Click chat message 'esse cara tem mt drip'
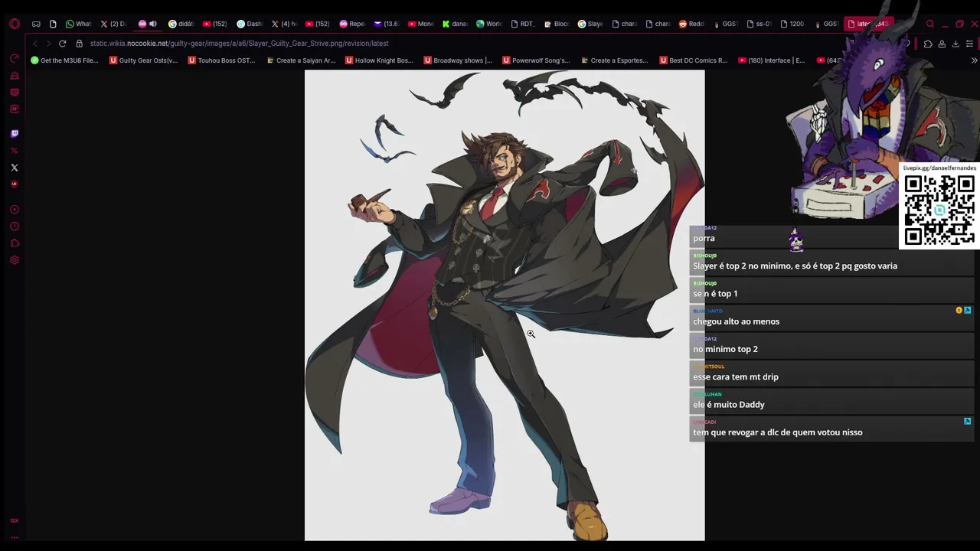Image resolution: width=980 pixels, height=551 pixels. pos(736,377)
